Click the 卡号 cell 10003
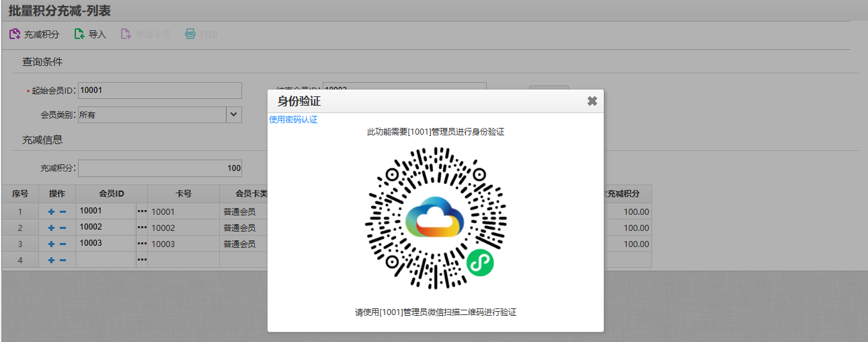This screenshot has width=868, height=342. click(x=184, y=244)
